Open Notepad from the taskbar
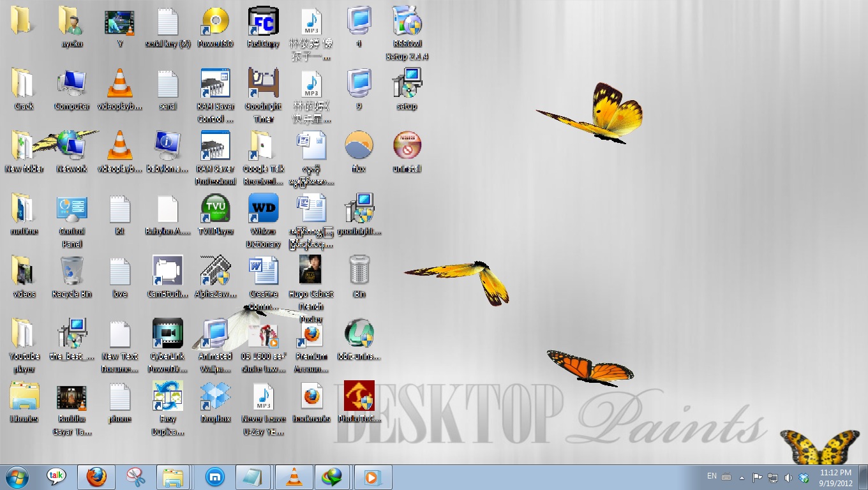 tap(253, 477)
